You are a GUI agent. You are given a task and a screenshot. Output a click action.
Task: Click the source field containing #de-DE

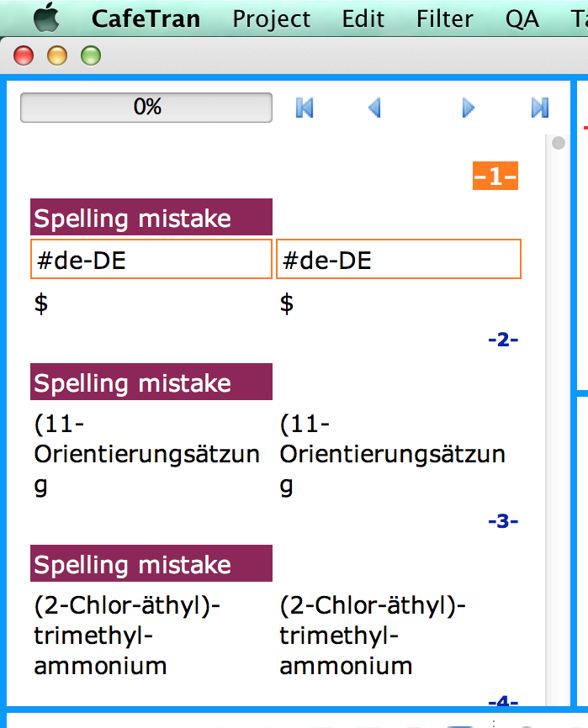tap(151, 260)
